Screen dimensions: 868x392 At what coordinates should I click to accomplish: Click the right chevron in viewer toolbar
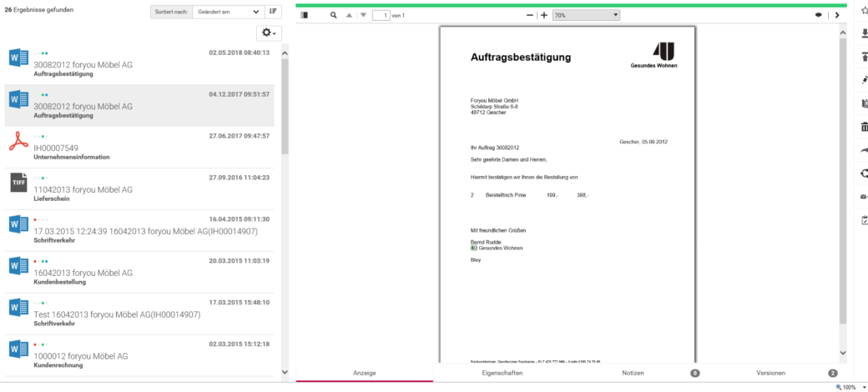pos(837,16)
